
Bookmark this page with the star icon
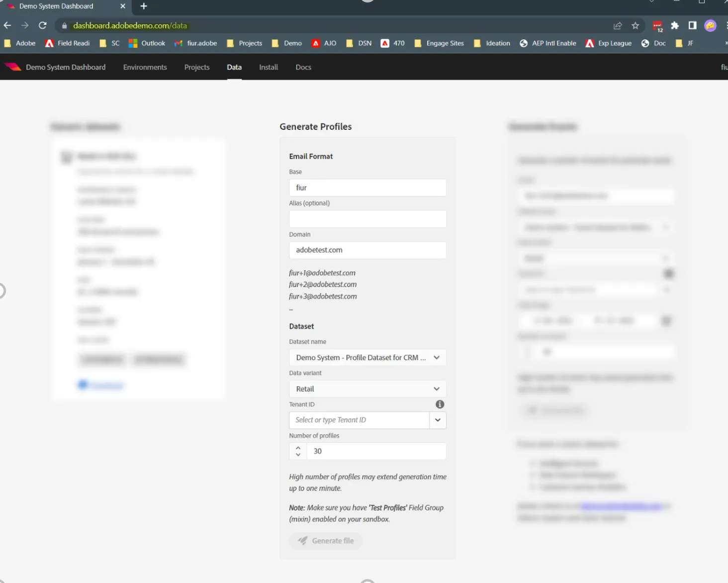click(636, 26)
